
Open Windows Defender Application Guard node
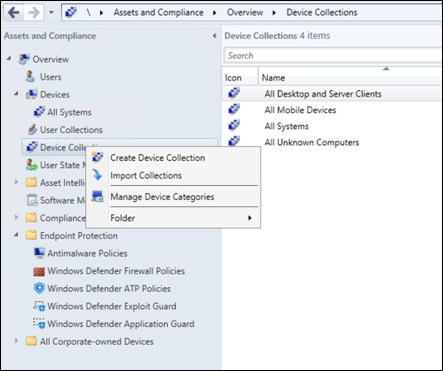121,324
